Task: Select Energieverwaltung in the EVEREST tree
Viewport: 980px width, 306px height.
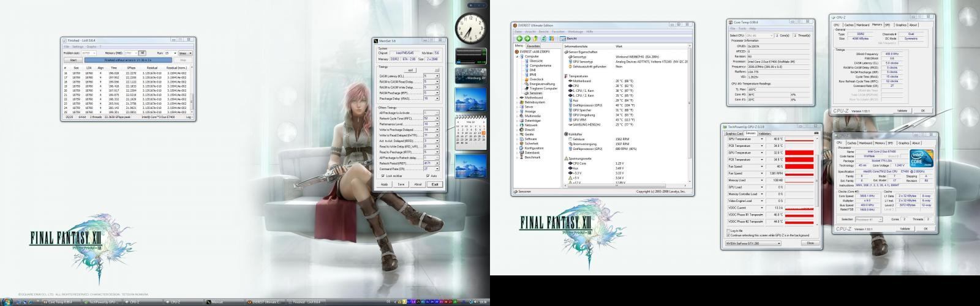Action: (x=540, y=84)
